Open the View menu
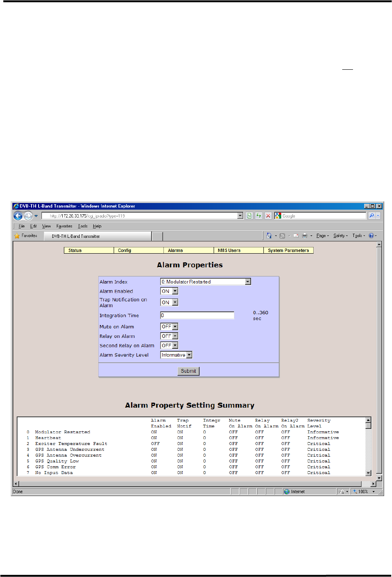 point(46,226)
